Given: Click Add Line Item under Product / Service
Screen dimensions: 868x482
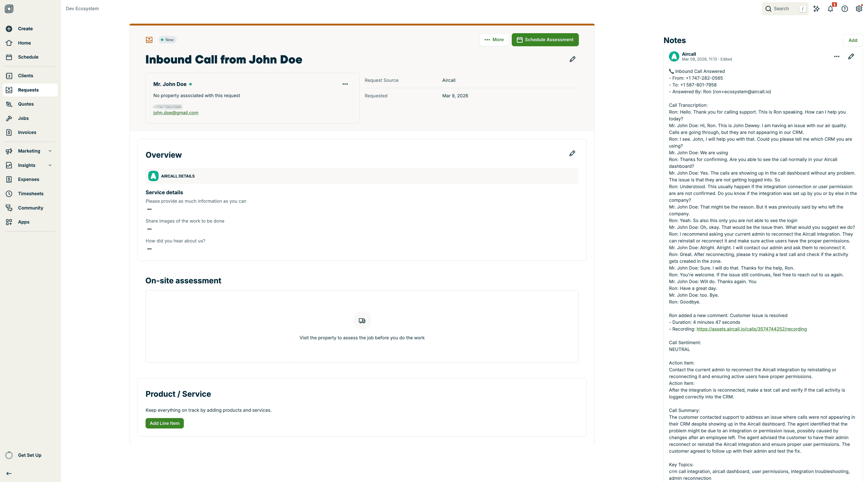Looking at the screenshot, I should point(164,423).
